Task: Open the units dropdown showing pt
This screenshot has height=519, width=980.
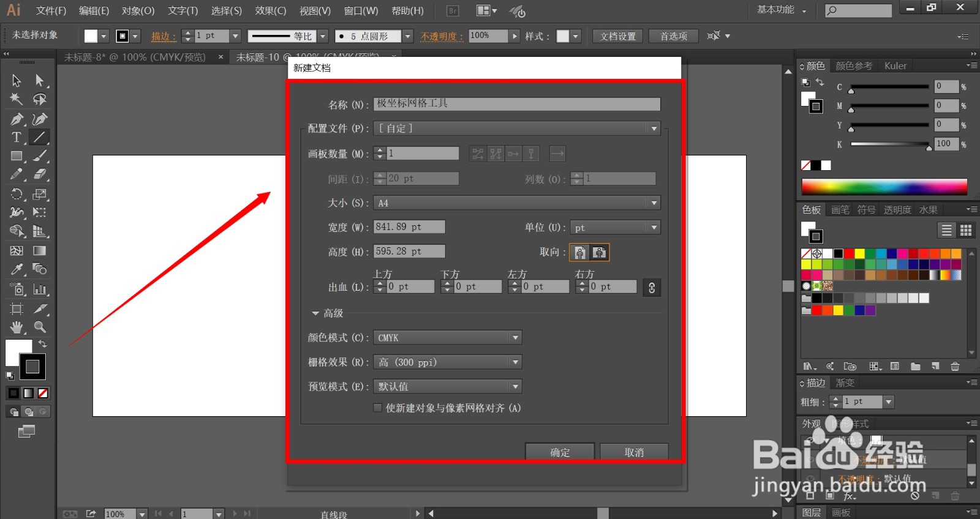Action: 615,228
